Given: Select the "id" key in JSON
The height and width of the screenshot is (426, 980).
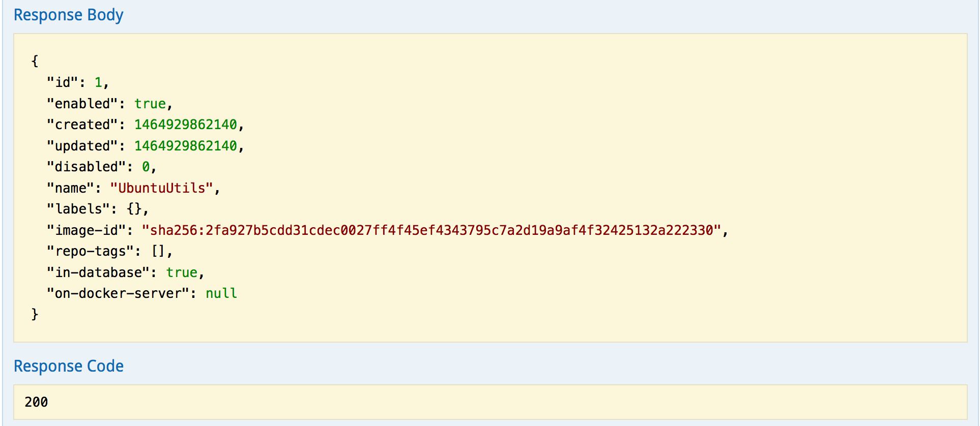Looking at the screenshot, I should (x=63, y=82).
